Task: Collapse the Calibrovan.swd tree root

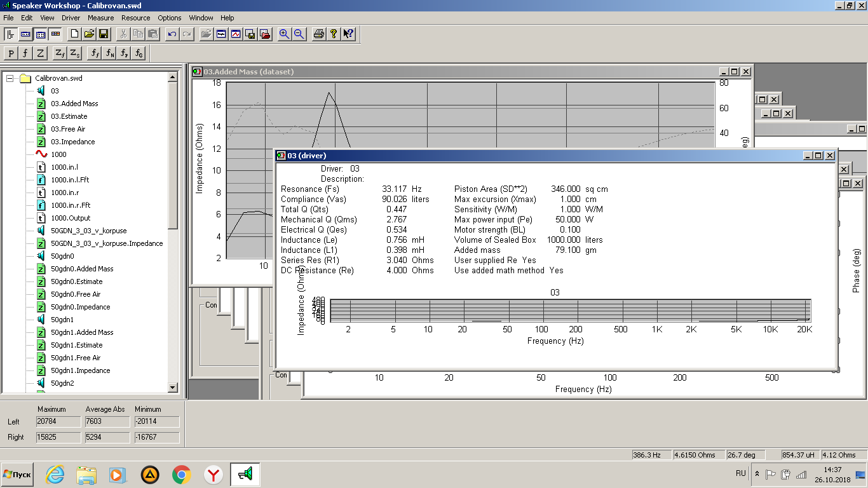Action: pyautogui.click(x=10, y=78)
